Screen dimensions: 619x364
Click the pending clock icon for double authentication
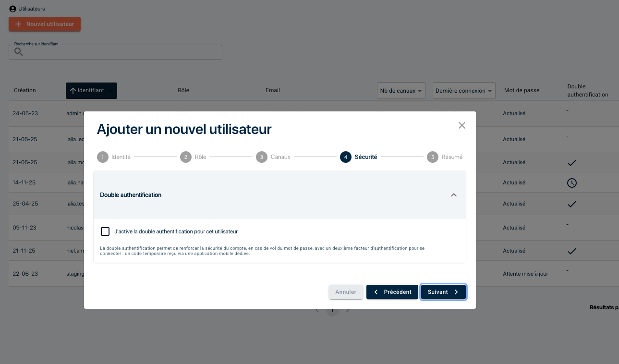click(x=571, y=183)
